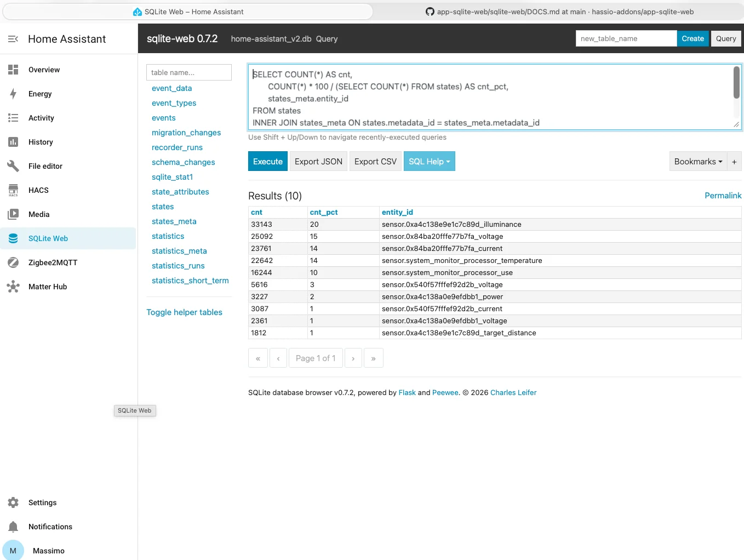Open home-assistant_v2.db database link
This screenshot has height=560, width=744.
[271, 39]
